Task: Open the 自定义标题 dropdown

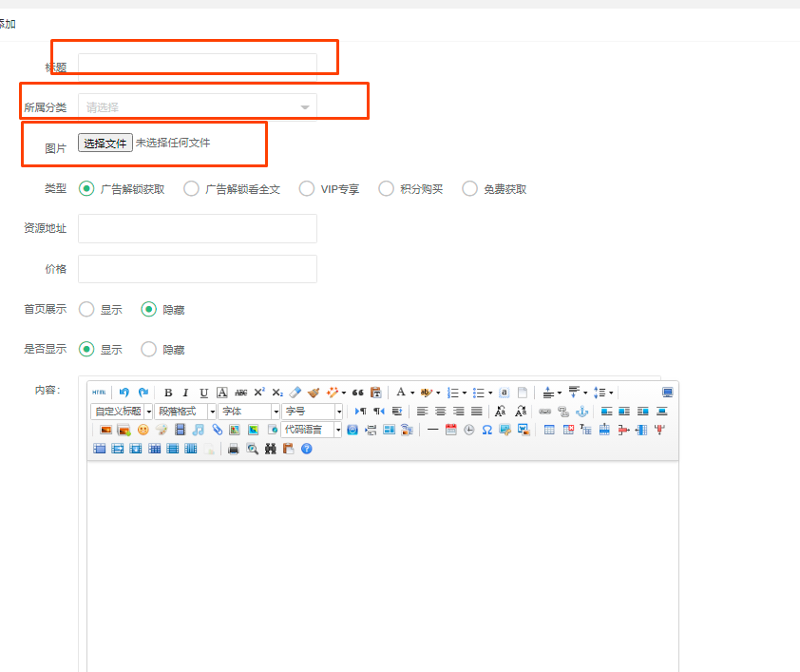Action: click(x=122, y=412)
